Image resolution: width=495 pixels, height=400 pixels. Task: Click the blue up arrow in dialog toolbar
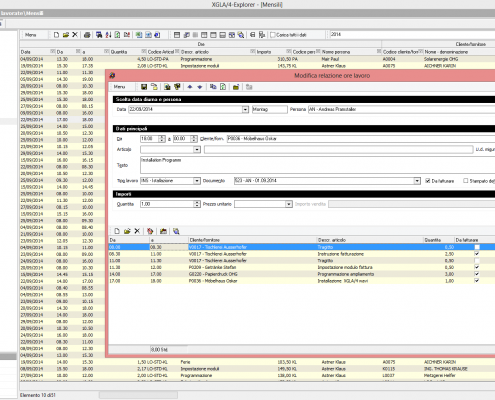click(x=190, y=87)
